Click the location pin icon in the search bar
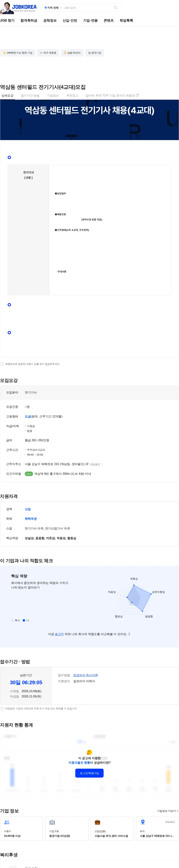Screen dimensions: 179x868 pos(46,8)
